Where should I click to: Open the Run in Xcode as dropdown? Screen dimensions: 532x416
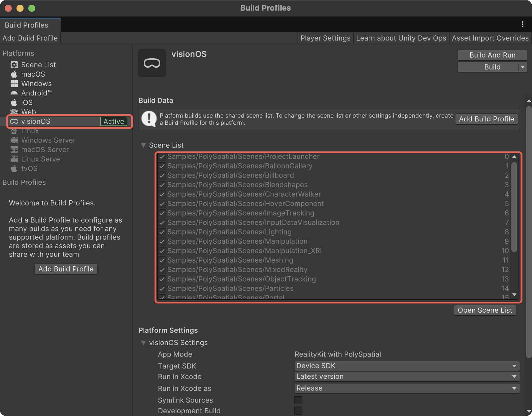[x=407, y=388]
